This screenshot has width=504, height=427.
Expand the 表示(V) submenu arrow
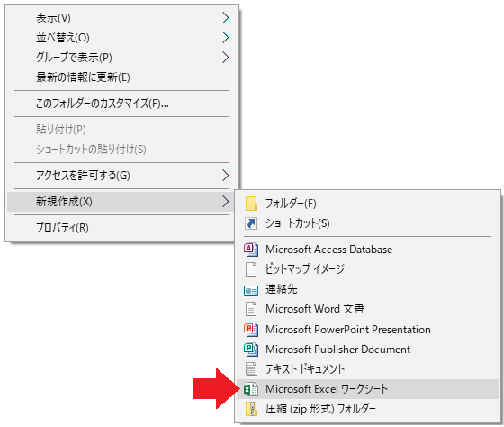pos(226,18)
